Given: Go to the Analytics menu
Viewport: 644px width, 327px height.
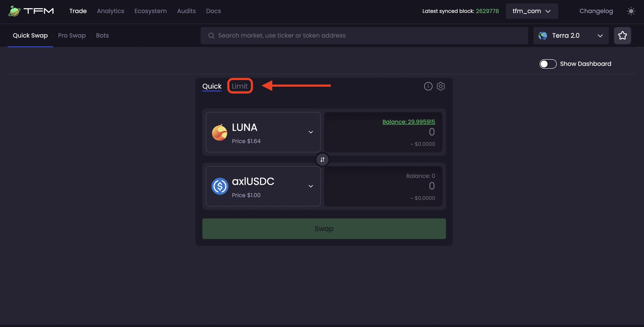Looking at the screenshot, I should tap(110, 11).
